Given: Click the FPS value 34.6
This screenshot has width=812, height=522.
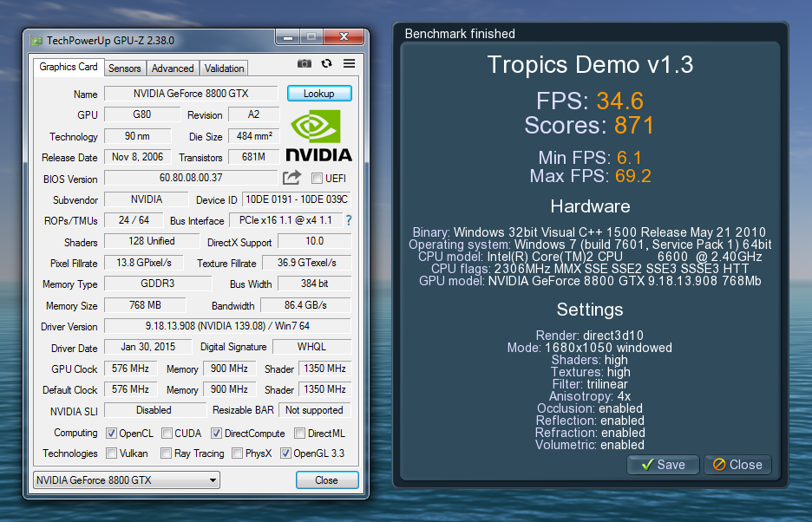Looking at the screenshot, I should (620, 101).
